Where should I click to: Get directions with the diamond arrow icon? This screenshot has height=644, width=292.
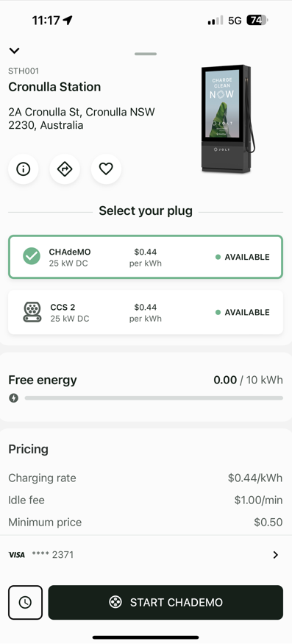coord(65,169)
